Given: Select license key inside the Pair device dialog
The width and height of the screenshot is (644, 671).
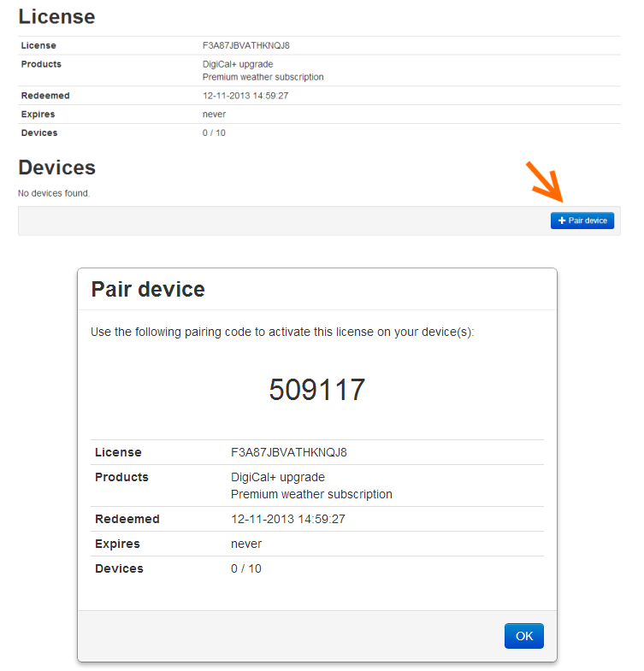Looking at the screenshot, I should click(x=289, y=452).
